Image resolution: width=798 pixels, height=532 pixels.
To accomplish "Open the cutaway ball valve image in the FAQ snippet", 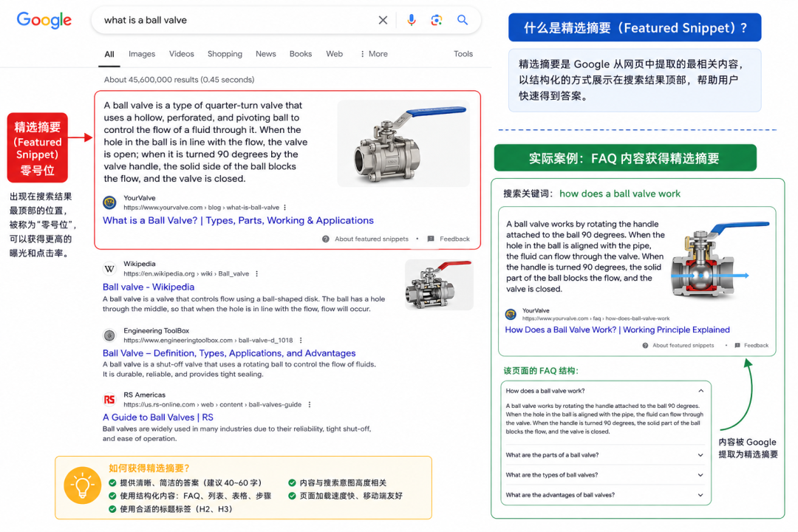I will tap(720, 259).
